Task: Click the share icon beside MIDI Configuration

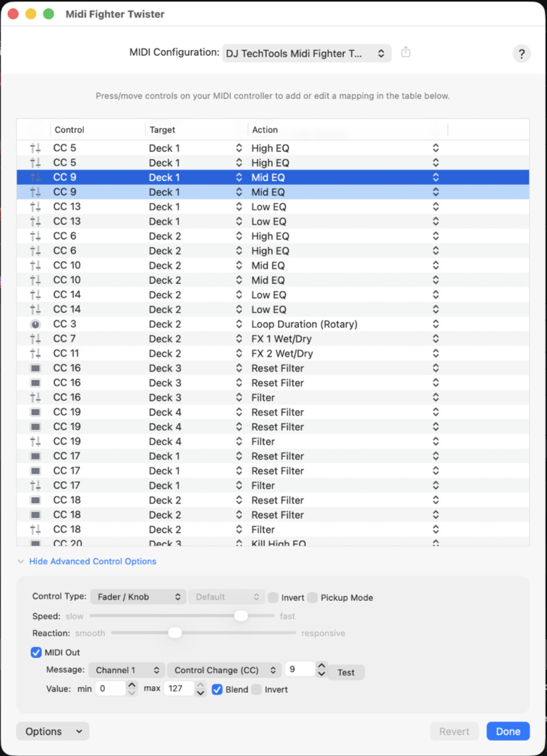Action: 406,53
